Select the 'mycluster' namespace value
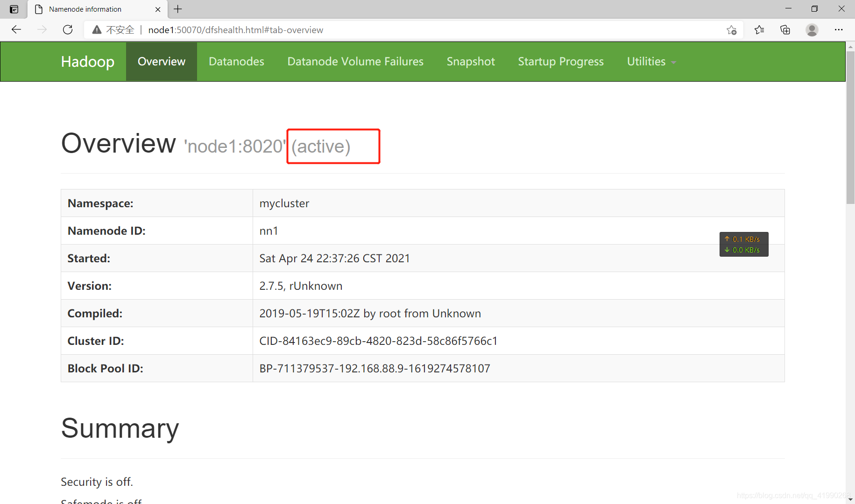Viewport: 855px width, 504px height. [284, 203]
